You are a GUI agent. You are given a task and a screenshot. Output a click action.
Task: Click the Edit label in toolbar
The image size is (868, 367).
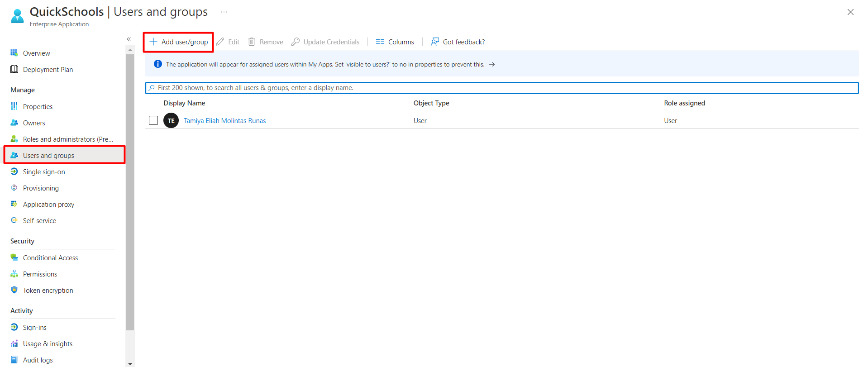click(x=234, y=42)
